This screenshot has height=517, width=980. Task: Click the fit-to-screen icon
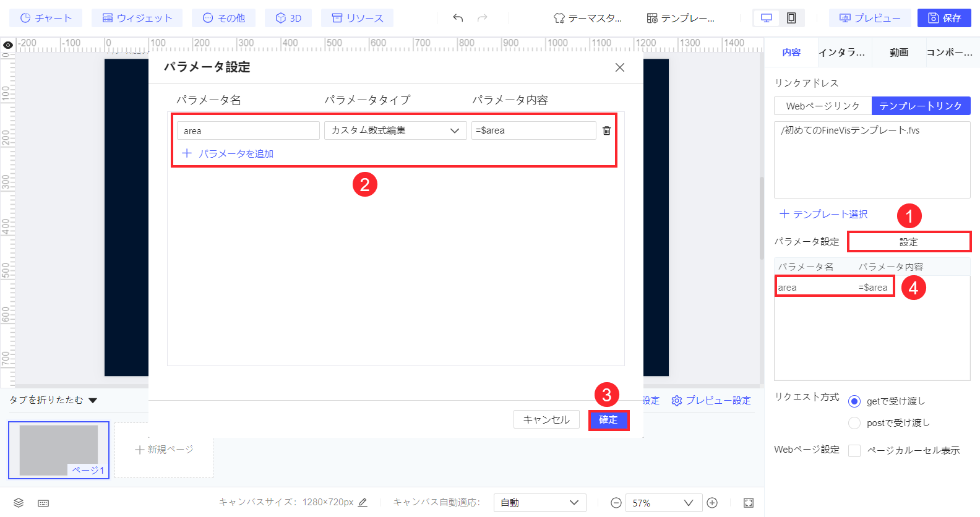tap(749, 503)
